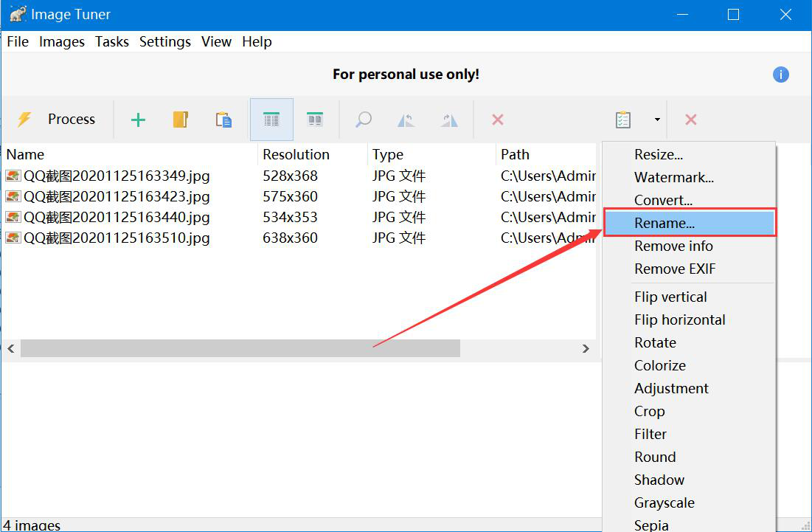
Task: Select Rename... from the task menu
Action: click(664, 223)
